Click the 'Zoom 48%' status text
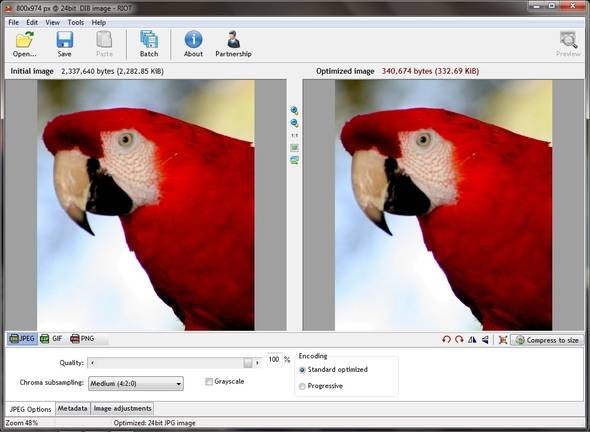The height and width of the screenshot is (432, 590). 22,423
